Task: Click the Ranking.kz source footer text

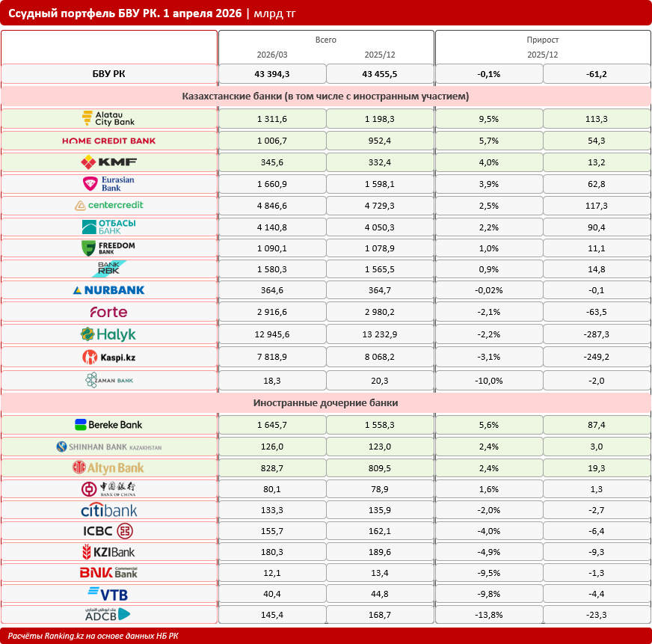Action: coord(93,636)
